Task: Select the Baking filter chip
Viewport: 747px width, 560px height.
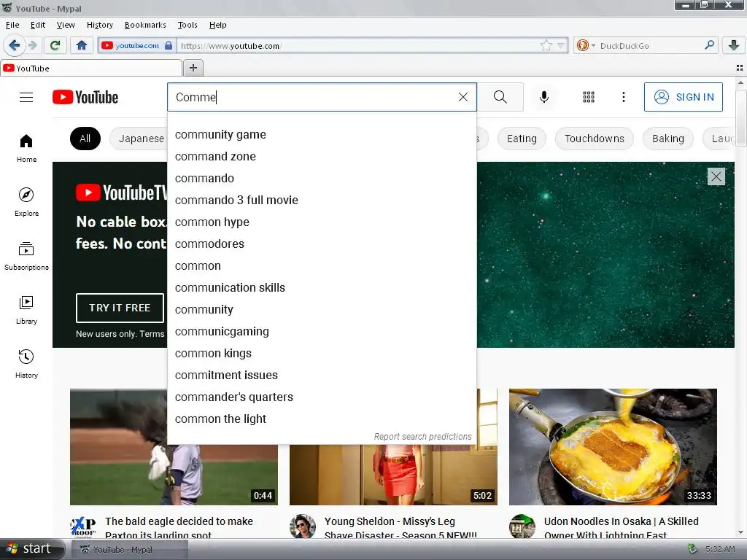Action: pyautogui.click(x=668, y=139)
